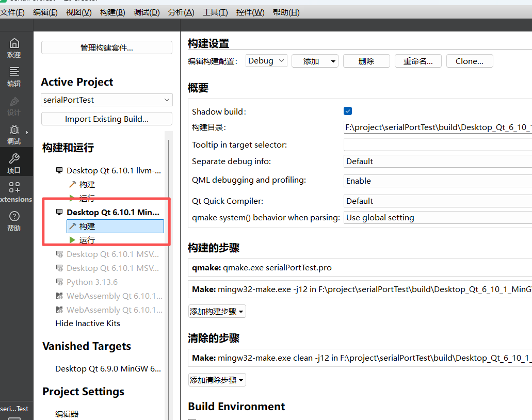Open the 编辑(E) menu
Screen dimensions: 532x420
[45, 12]
